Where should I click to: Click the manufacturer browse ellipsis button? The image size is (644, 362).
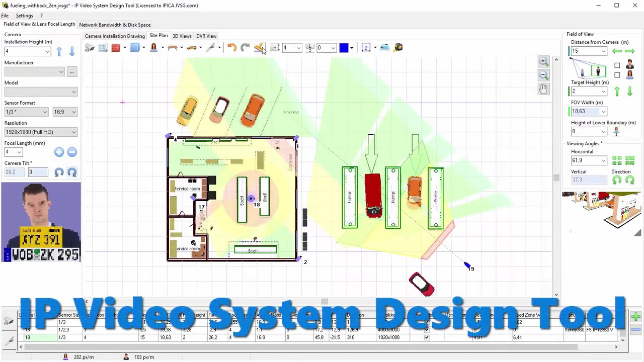click(x=72, y=72)
